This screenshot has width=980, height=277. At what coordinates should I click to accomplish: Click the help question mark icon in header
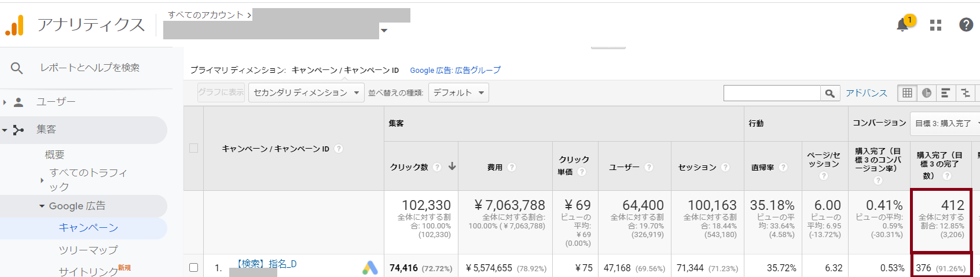point(966,25)
